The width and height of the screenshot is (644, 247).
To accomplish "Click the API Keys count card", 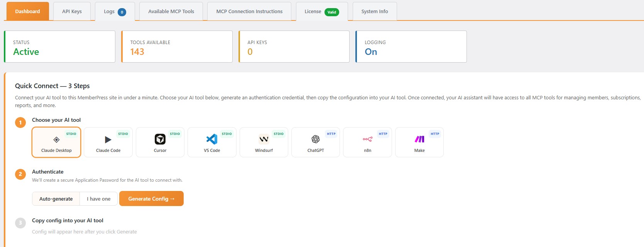I will click(x=294, y=46).
